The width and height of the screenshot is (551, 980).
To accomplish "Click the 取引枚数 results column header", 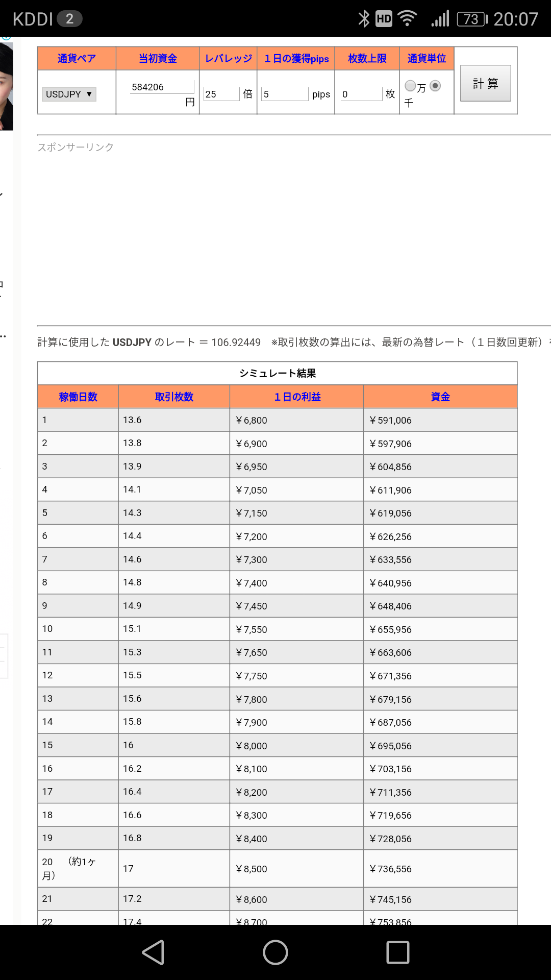I will 174,397.
